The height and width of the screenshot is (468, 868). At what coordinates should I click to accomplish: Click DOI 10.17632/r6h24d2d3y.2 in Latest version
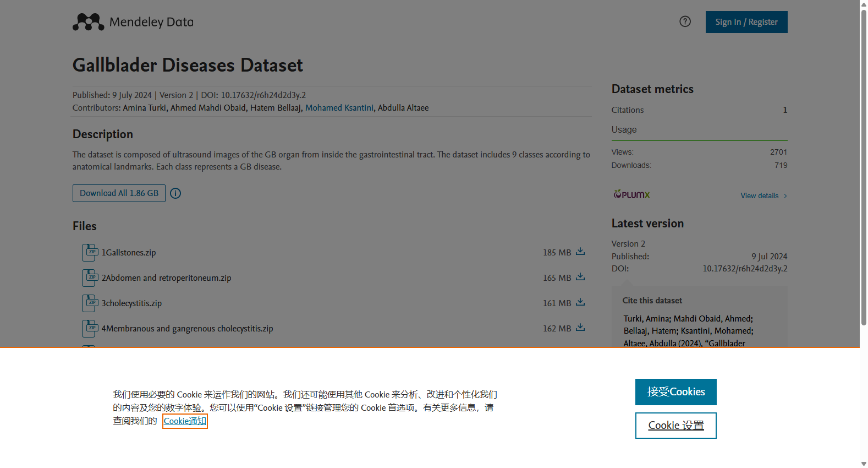point(745,269)
